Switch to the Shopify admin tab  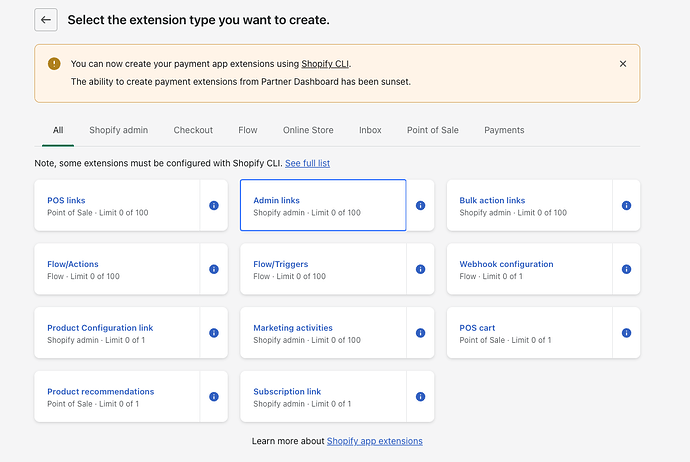[118, 130]
